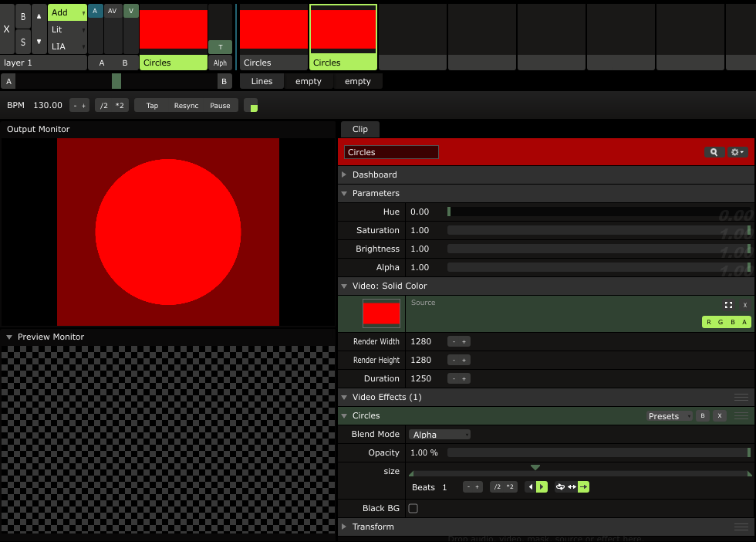Expand the Transform section
Viewport: 756px width, 542px height.
point(373,527)
